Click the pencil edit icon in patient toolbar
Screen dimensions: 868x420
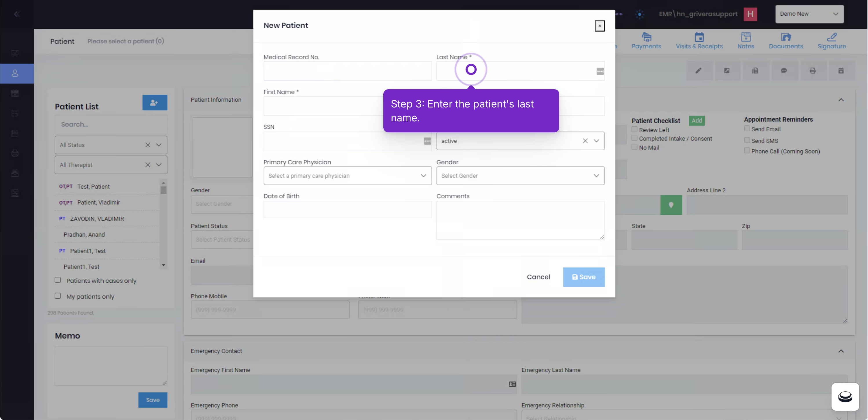point(698,71)
